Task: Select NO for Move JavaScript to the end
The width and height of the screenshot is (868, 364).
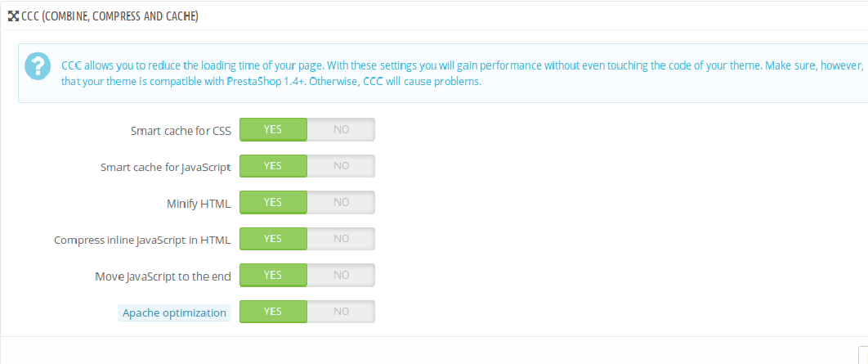Action: [x=341, y=276]
